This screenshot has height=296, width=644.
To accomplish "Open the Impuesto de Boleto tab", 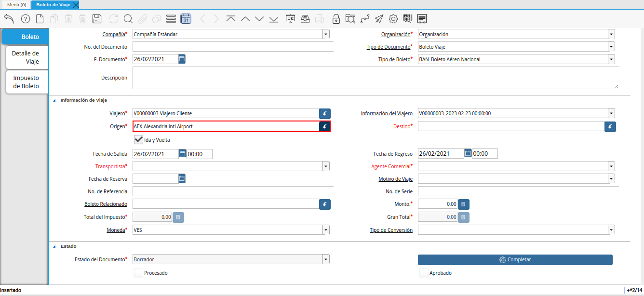I will click(26, 82).
